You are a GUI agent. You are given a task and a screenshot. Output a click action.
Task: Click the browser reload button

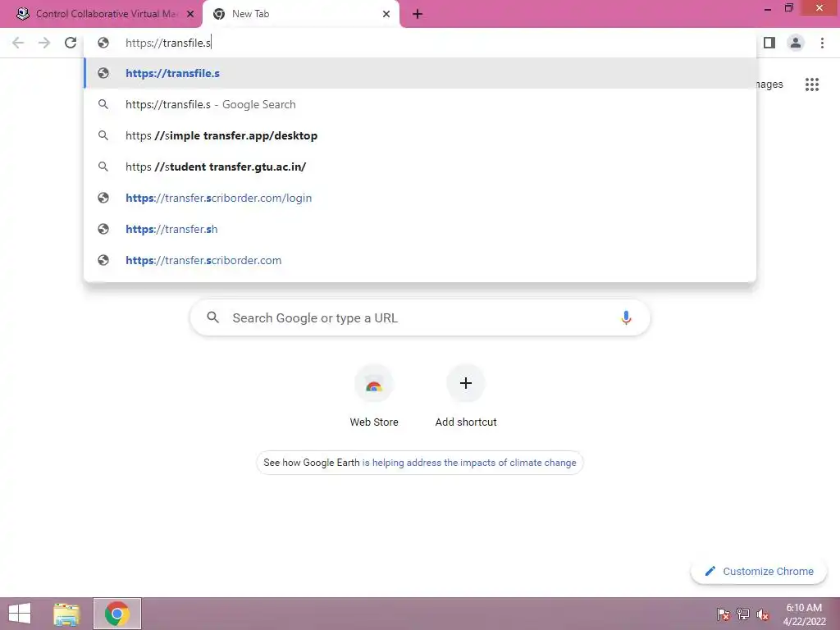tap(71, 43)
